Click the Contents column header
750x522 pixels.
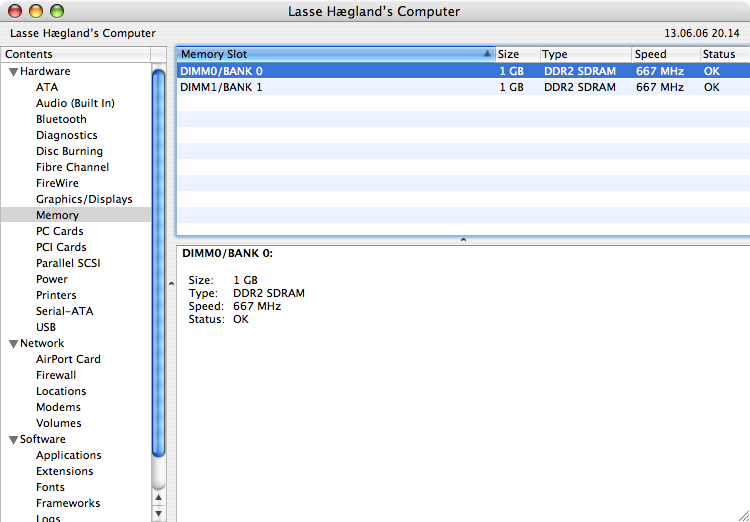(76, 54)
